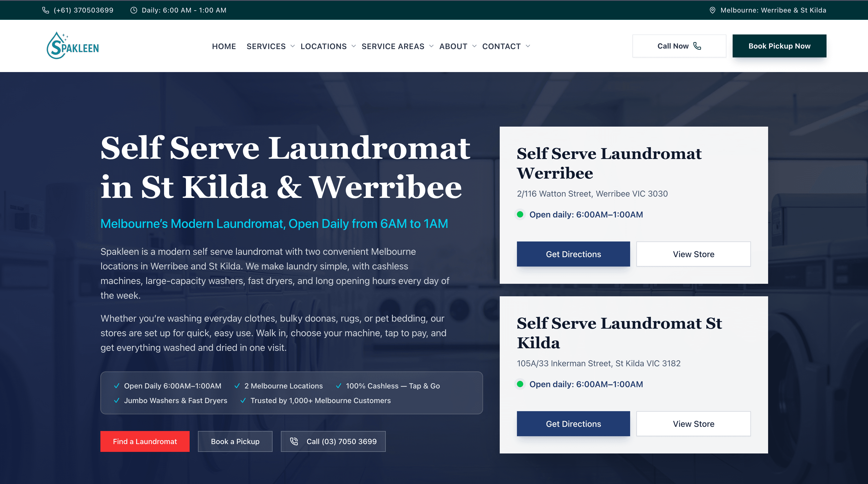Image resolution: width=868 pixels, height=484 pixels.
Task: Click the red Find a Laundromat button
Action: 145,441
